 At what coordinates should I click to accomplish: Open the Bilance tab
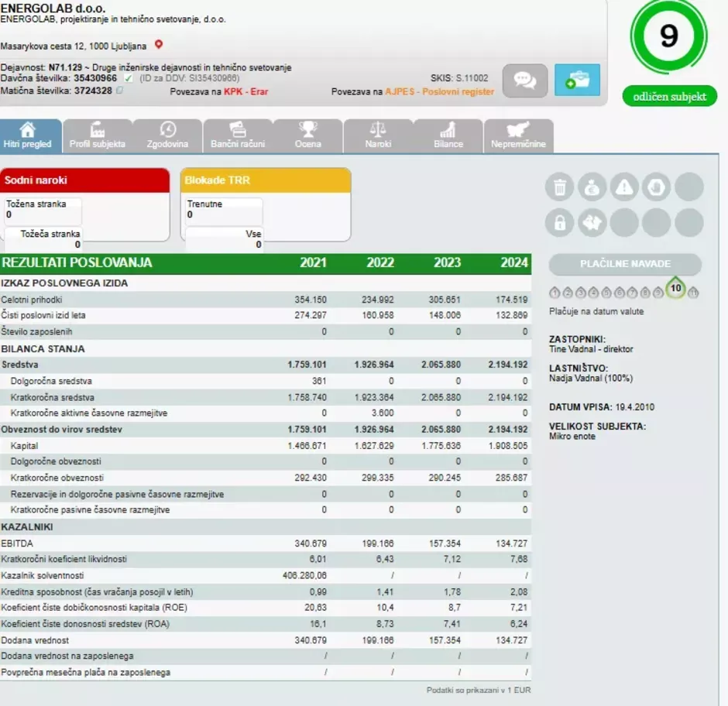click(x=448, y=136)
